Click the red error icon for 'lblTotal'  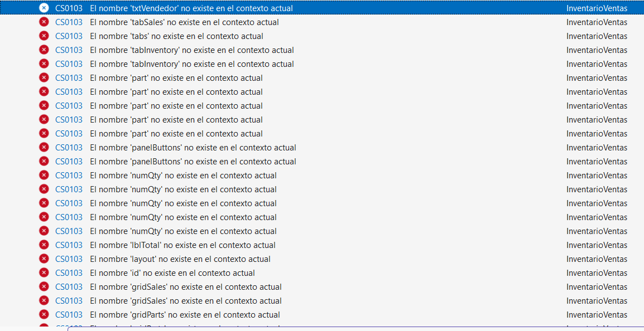(x=44, y=245)
